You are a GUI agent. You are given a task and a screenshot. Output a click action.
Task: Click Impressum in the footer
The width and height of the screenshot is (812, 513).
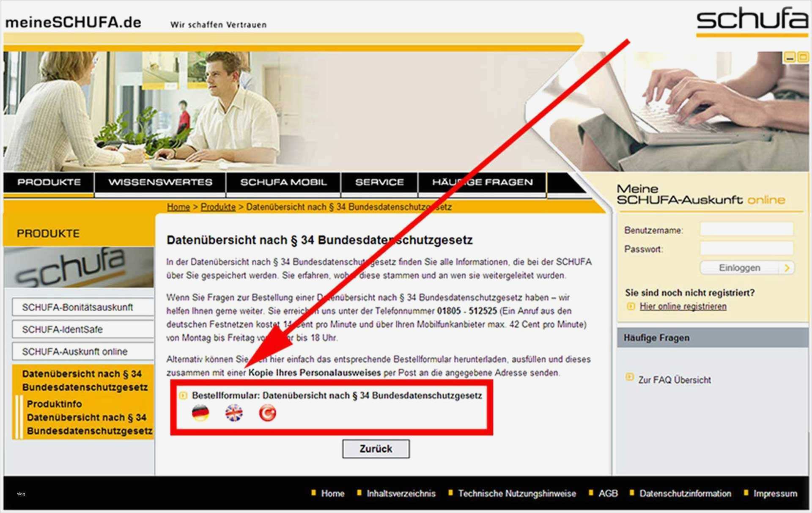[x=775, y=493]
